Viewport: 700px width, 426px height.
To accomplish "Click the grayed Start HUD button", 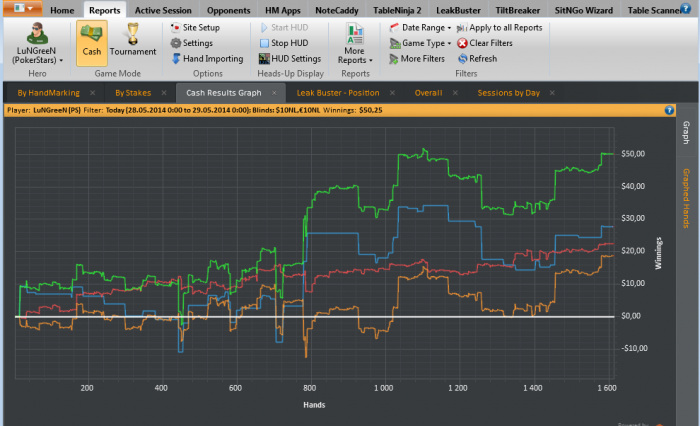I will coord(284,28).
